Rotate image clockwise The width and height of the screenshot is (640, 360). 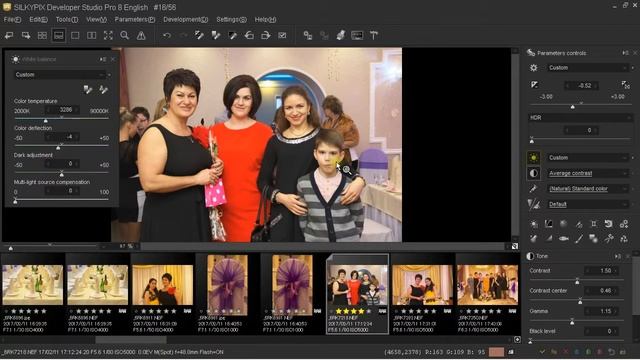pos(265,36)
